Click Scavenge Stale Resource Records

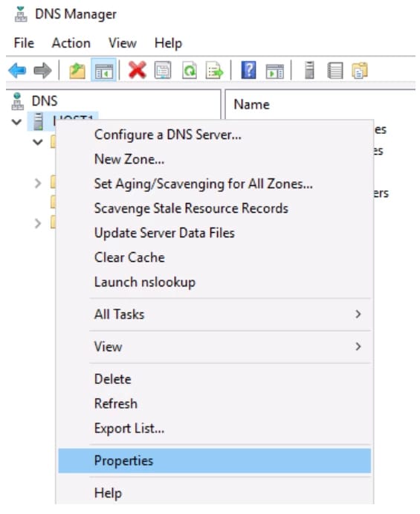click(191, 208)
